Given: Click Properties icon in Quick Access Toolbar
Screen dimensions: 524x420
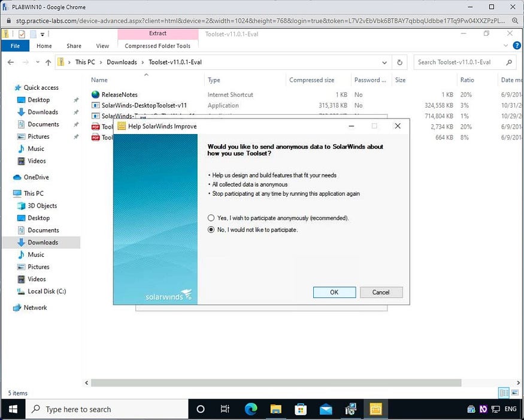Looking at the screenshot, I should coord(22,34).
